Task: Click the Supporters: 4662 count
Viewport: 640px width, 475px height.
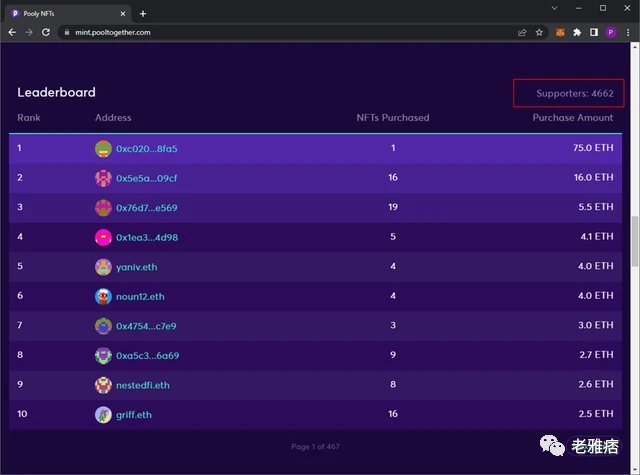Action: point(575,93)
